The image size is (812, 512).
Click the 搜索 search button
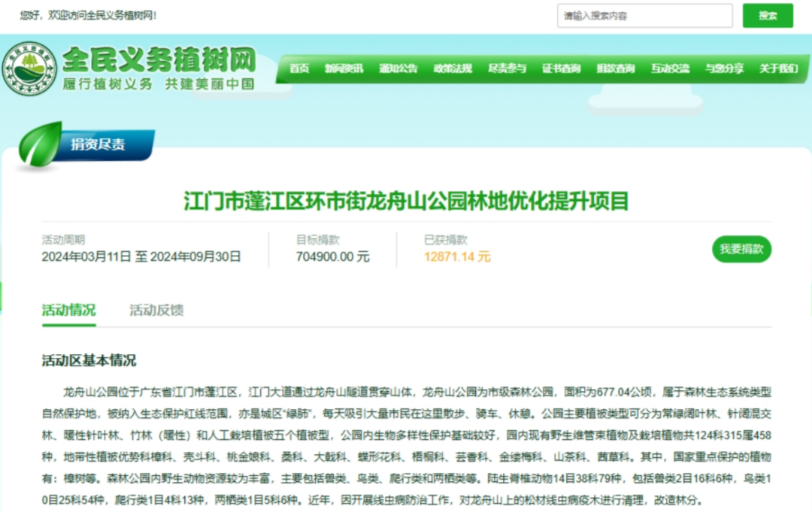pyautogui.click(x=768, y=15)
